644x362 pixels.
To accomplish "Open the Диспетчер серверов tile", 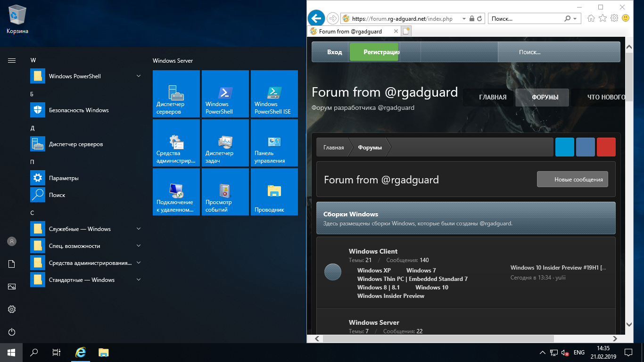I will (x=176, y=94).
